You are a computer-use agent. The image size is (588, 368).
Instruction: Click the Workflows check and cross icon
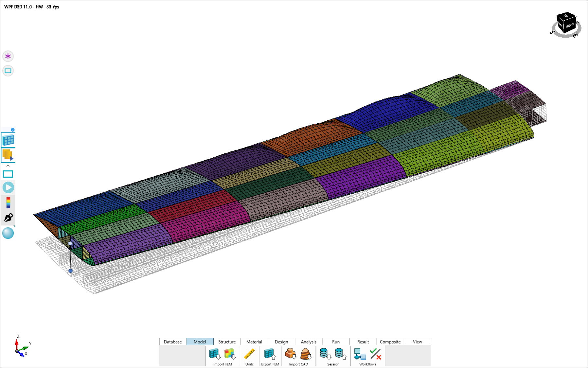click(375, 354)
